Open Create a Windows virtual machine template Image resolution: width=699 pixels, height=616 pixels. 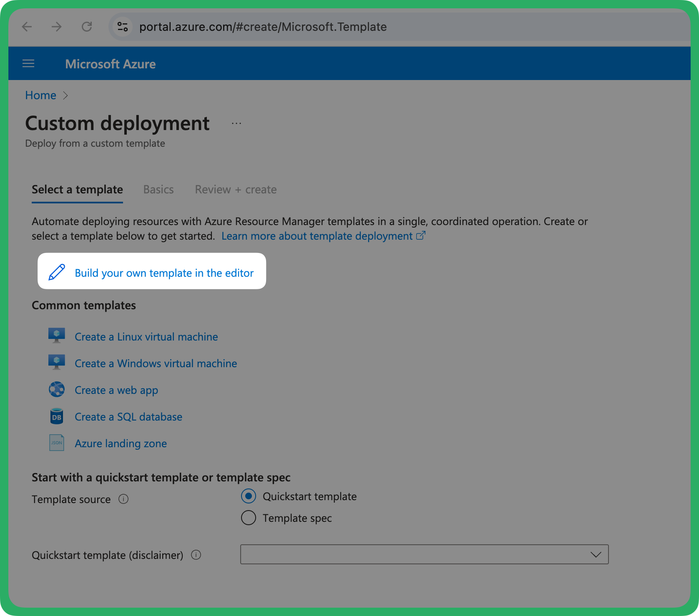pyautogui.click(x=156, y=363)
